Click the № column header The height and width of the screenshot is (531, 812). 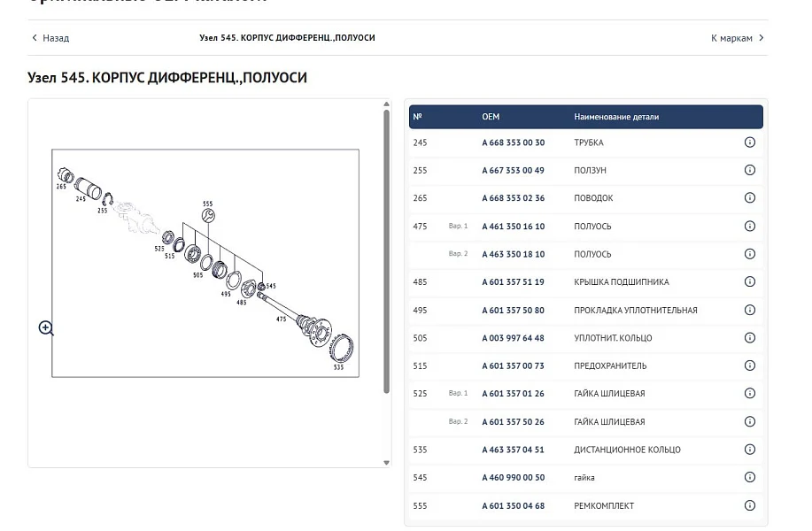coord(417,117)
